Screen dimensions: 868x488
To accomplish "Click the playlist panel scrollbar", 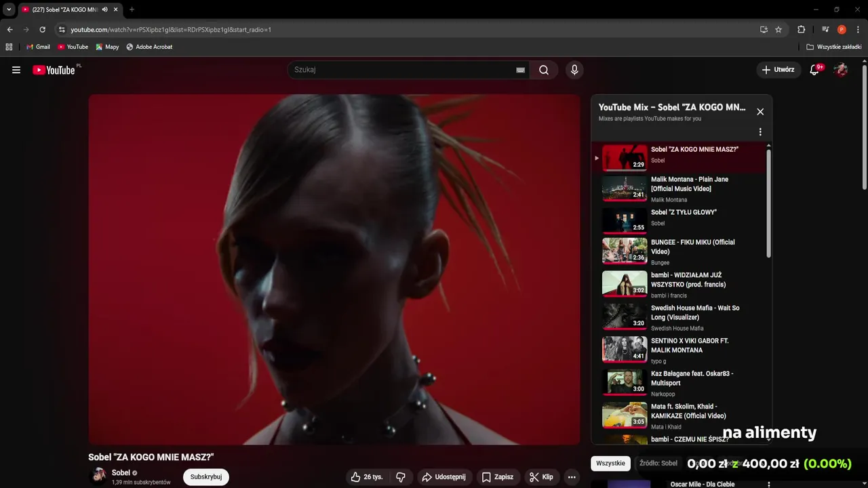I will tap(768, 203).
